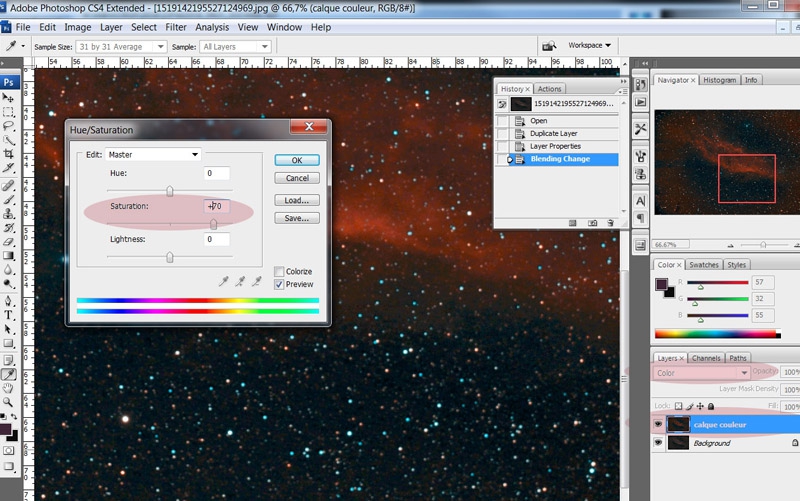Hide the calque couleur layer

[x=658, y=424]
